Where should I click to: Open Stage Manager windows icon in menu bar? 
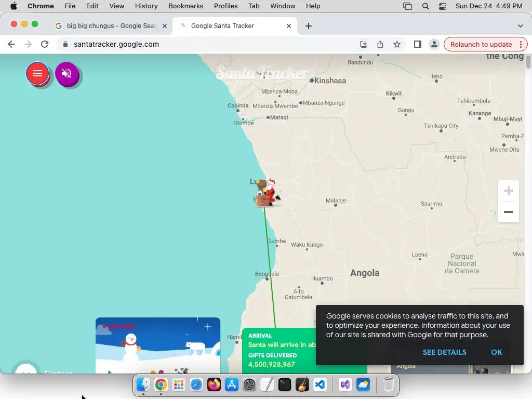pos(407,6)
